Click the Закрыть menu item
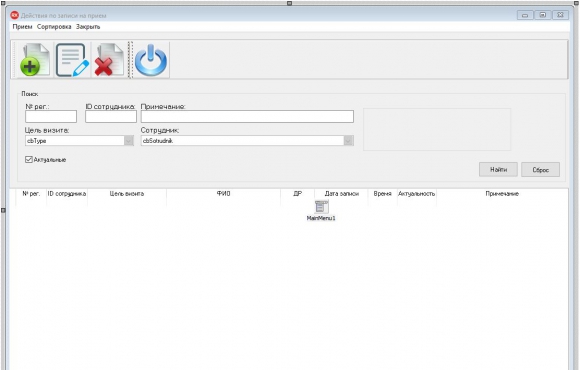 (x=88, y=27)
